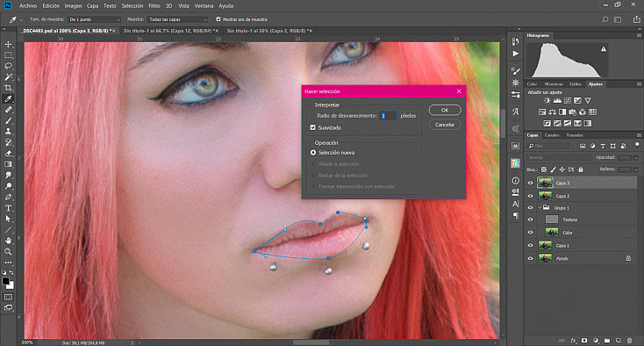Open the Tam. de muestra dropdown
Image resolution: width=644 pixels, height=346 pixels.
[95, 19]
